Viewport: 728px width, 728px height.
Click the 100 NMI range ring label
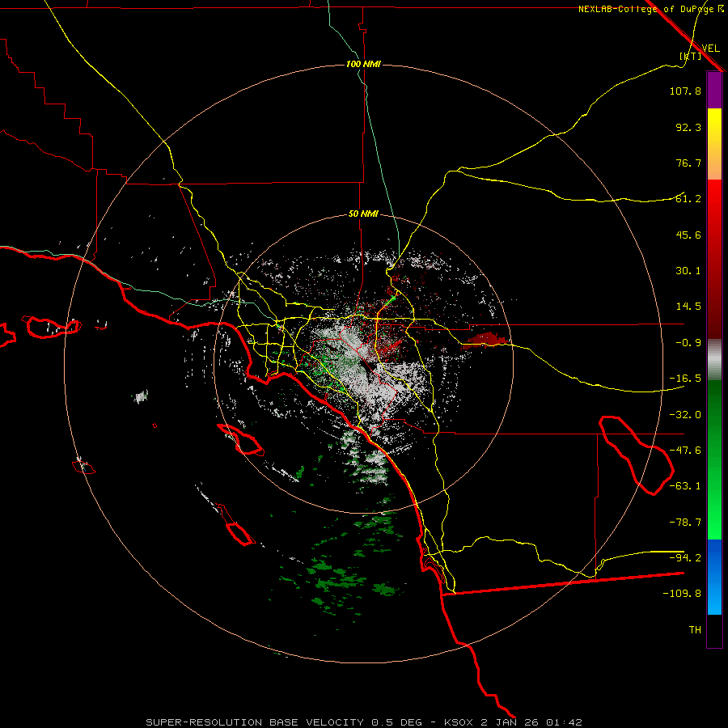click(x=363, y=64)
